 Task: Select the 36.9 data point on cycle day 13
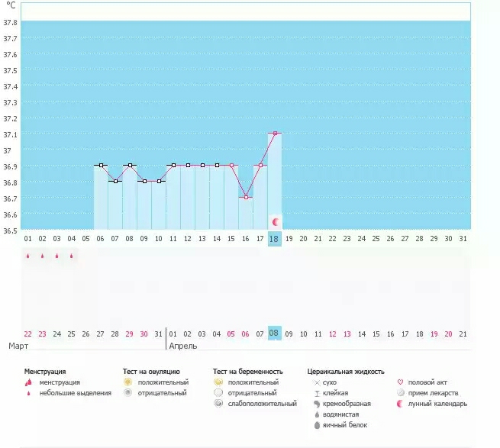[x=202, y=165]
